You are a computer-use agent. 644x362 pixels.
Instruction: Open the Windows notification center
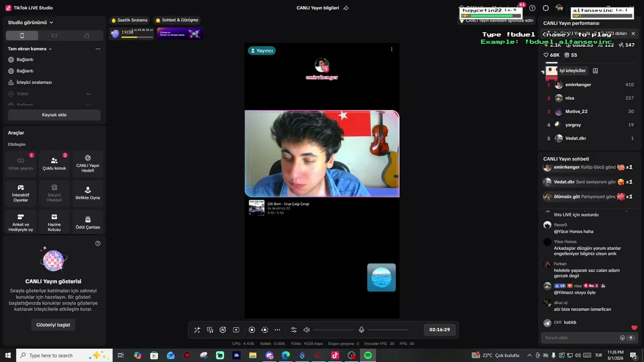pos(633,355)
